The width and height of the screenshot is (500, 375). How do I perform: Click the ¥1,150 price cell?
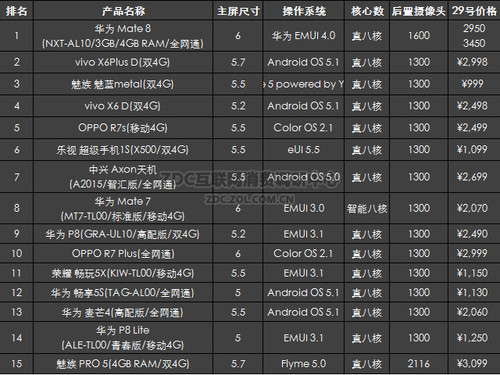click(x=473, y=273)
